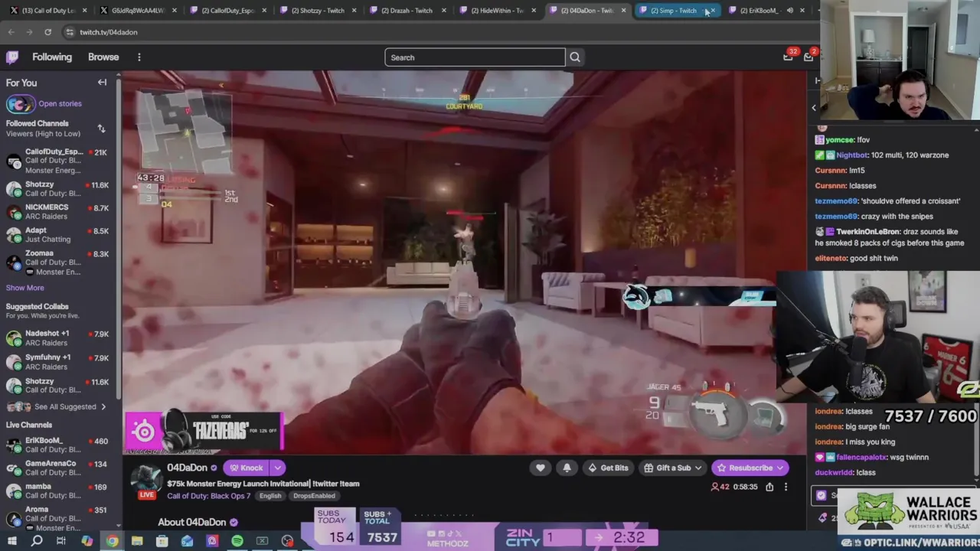Change followed channels sort order
The width and height of the screenshot is (980, 551).
point(101,129)
